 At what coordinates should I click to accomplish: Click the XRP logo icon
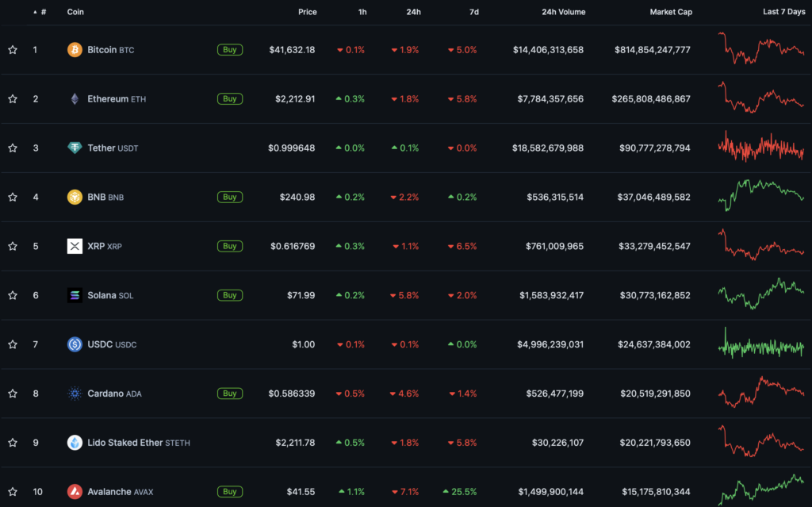75,246
